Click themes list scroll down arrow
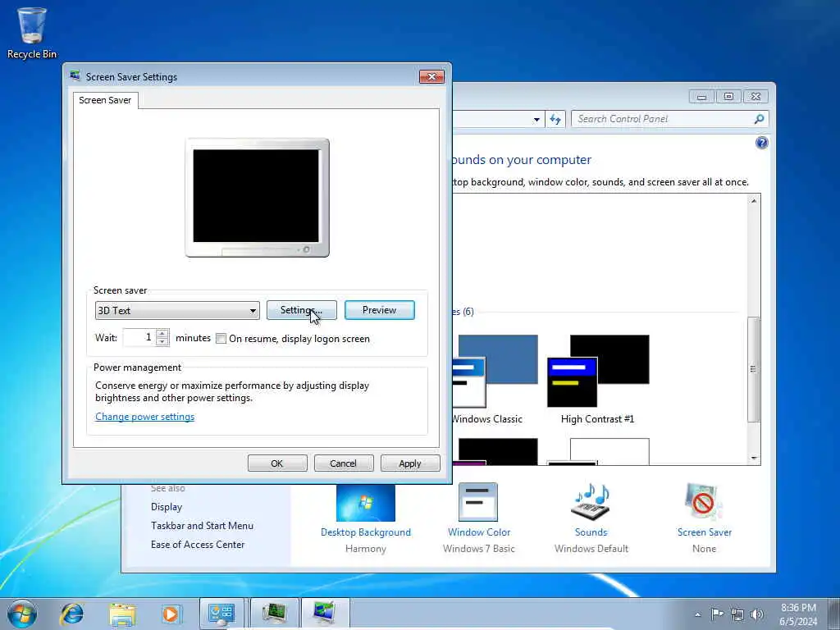The height and width of the screenshot is (630, 840). [x=754, y=459]
